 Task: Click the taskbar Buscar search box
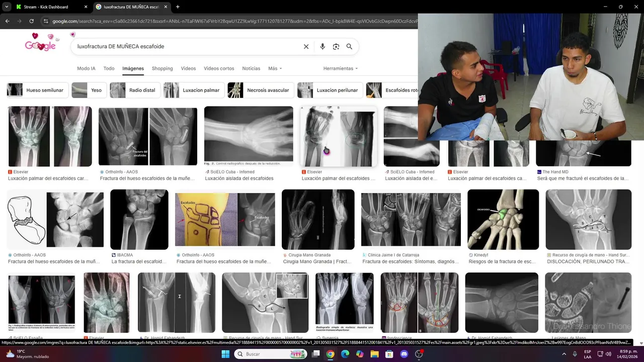coord(271,354)
